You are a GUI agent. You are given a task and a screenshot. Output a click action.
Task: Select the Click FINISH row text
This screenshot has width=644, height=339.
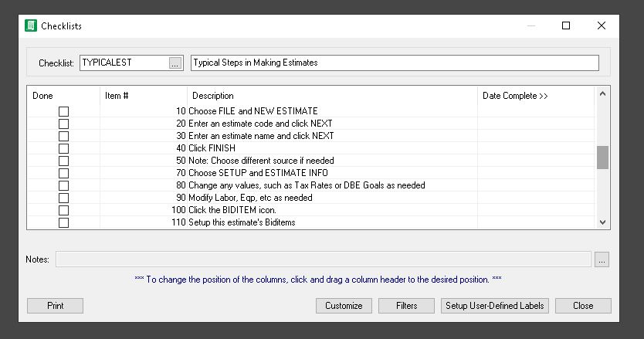(212, 148)
